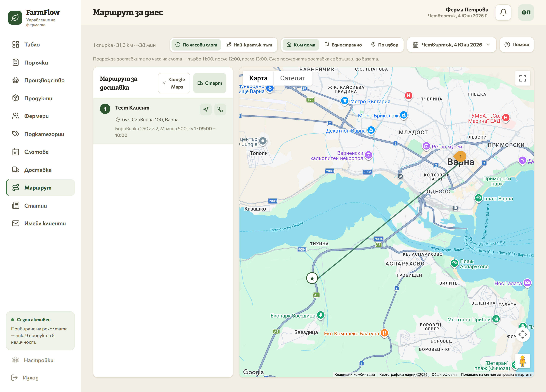Open Помощ help
The width and height of the screenshot is (546, 392).
click(x=517, y=45)
